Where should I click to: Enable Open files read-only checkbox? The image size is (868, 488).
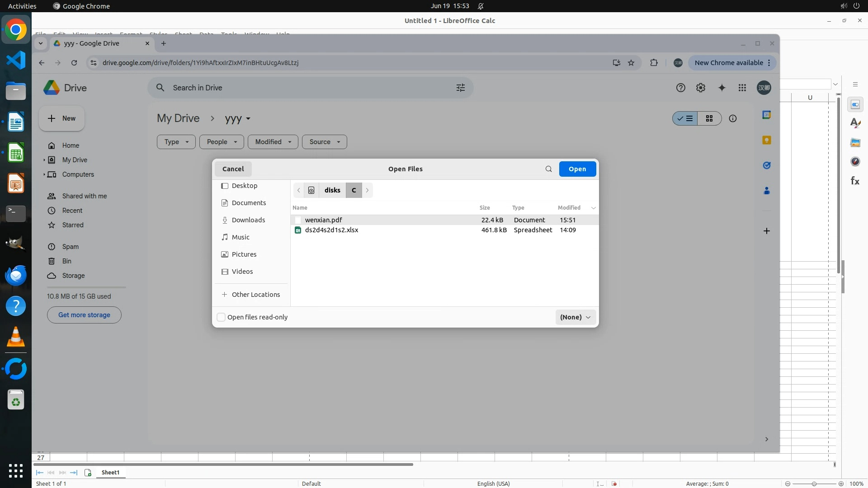[x=221, y=317]
